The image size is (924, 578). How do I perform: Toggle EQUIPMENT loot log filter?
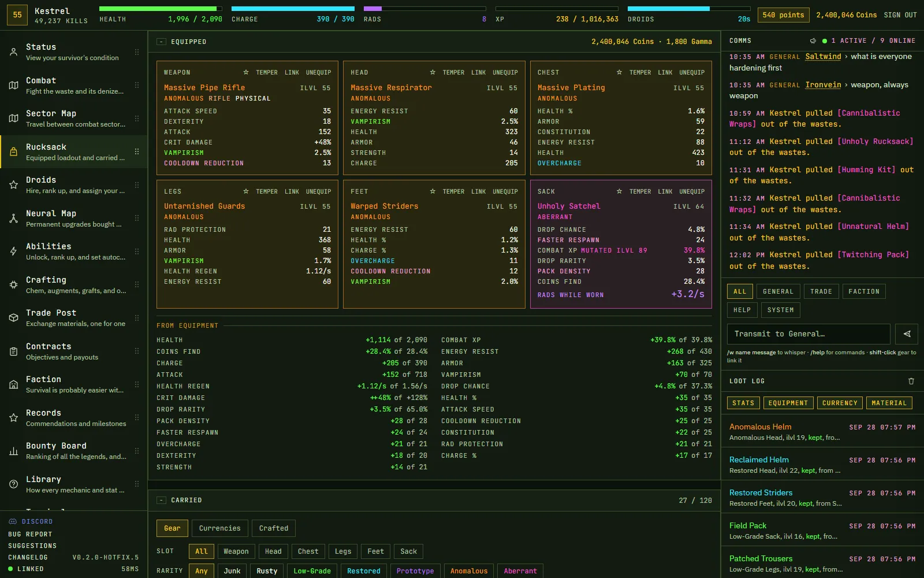(788, 403)
